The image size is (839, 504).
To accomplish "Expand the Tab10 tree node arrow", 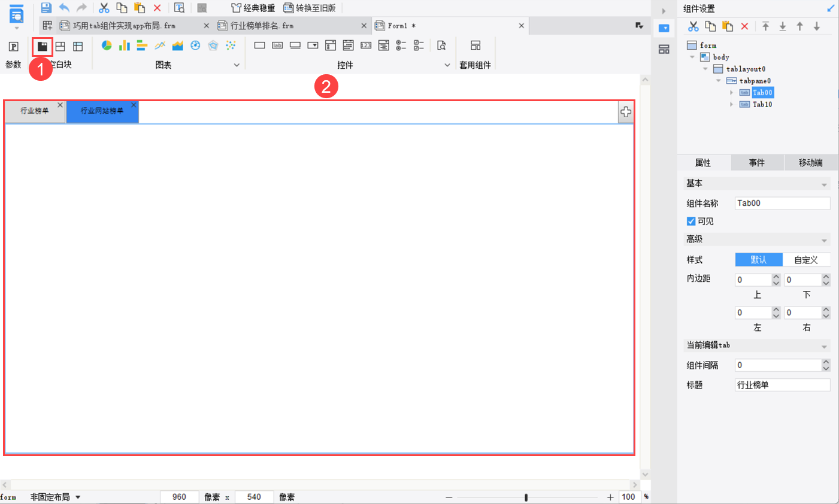I will (x=731, y=104).
